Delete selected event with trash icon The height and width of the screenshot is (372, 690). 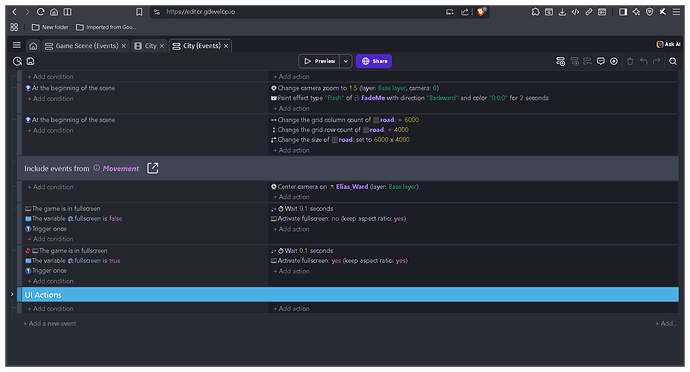tap(630, 61)
